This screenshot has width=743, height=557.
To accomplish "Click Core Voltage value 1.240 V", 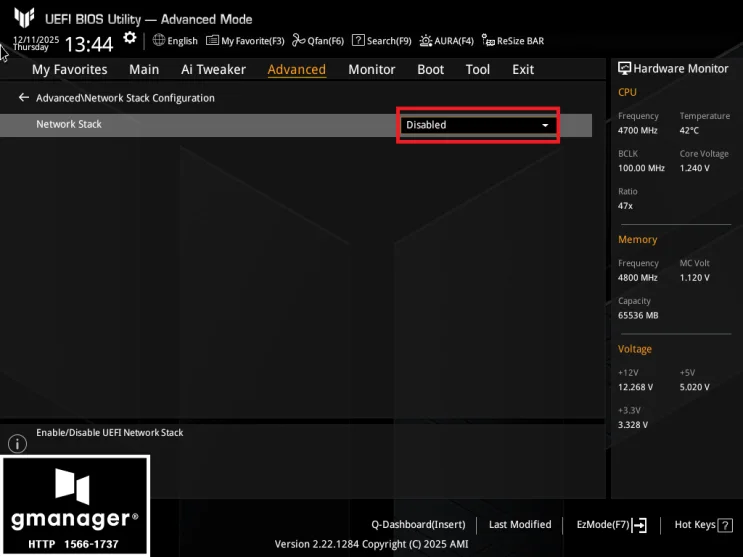I will click(694, 168).
